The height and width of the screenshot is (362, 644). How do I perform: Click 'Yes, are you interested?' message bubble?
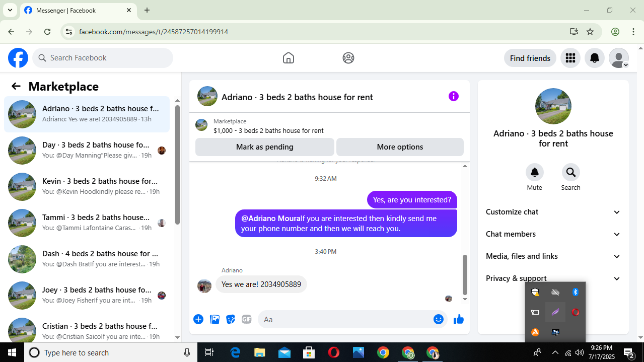tap(412, 200)
